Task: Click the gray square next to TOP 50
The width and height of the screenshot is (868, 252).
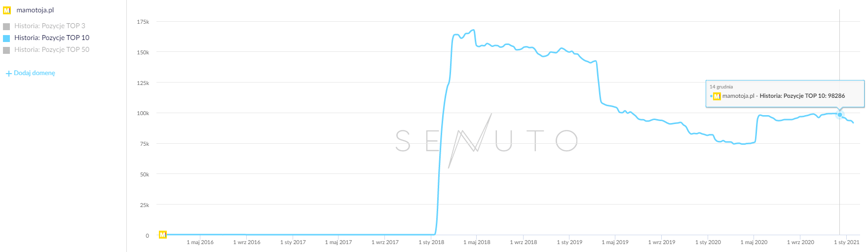Action: point(6,50)
